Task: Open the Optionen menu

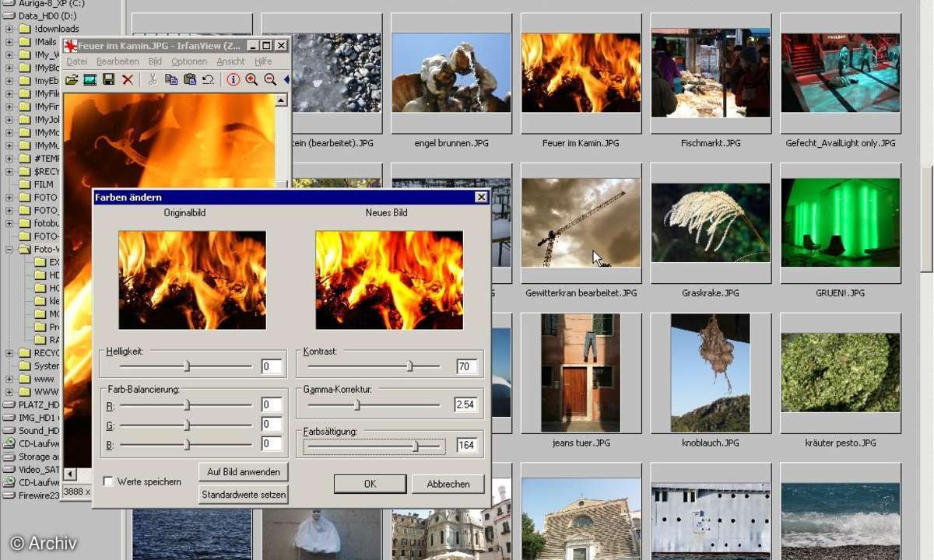Action: tap(189, 61)
